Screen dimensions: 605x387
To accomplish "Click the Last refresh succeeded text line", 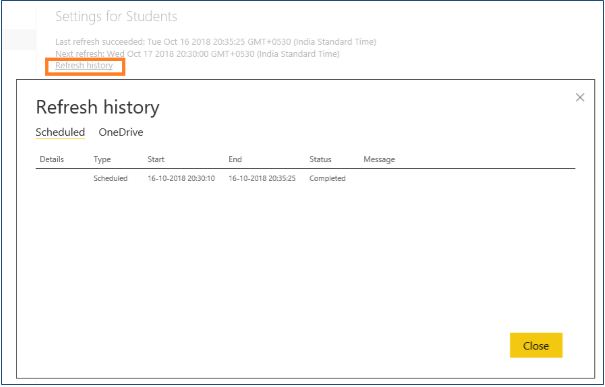I will click(216, 42).
